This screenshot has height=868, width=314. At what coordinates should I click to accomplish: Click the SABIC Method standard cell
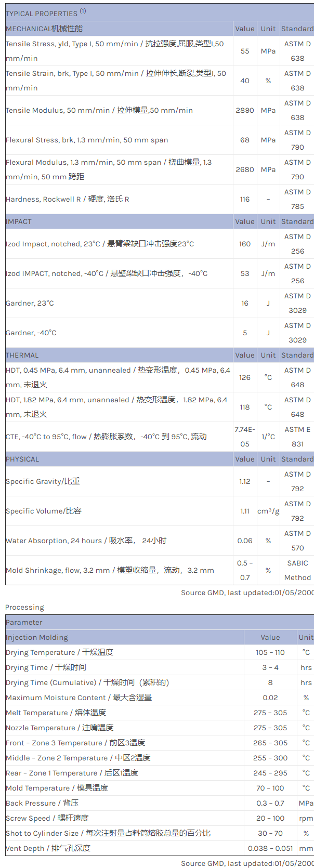[297, 570]
